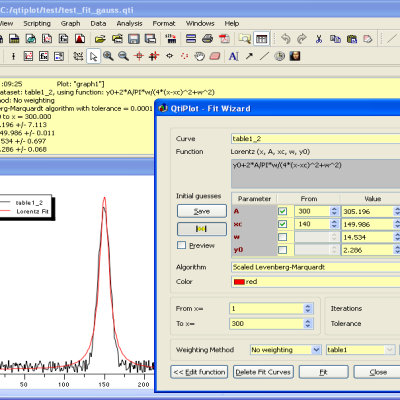This screenshot has height=400, width=400.
Task: Open the Analysis menu
Action: click(x=129, y=23)
